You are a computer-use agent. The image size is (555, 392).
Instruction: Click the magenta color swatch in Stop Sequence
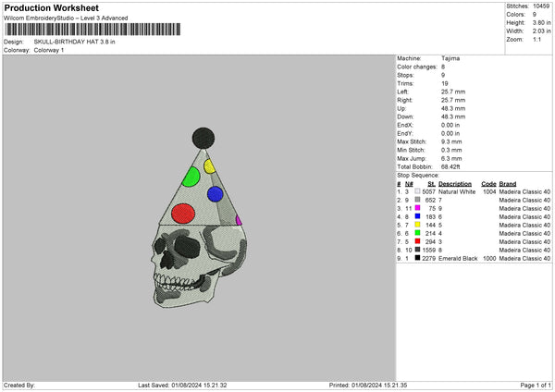coord(417,208)
